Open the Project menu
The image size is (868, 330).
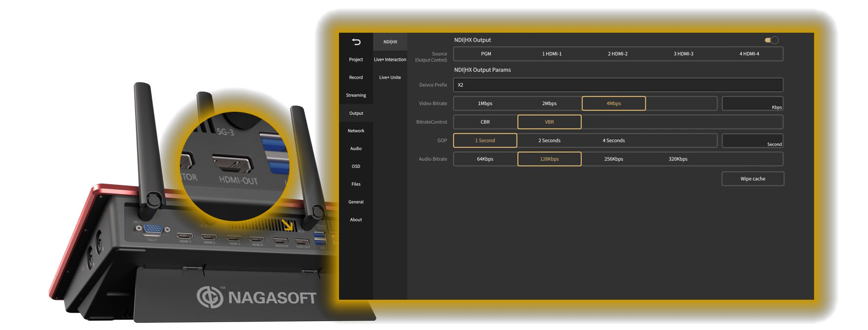[356, 59]
